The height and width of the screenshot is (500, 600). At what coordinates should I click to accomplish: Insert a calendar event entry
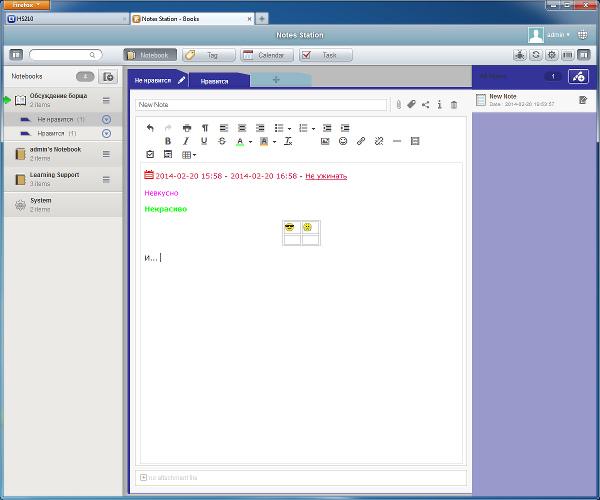coord(168,155)
